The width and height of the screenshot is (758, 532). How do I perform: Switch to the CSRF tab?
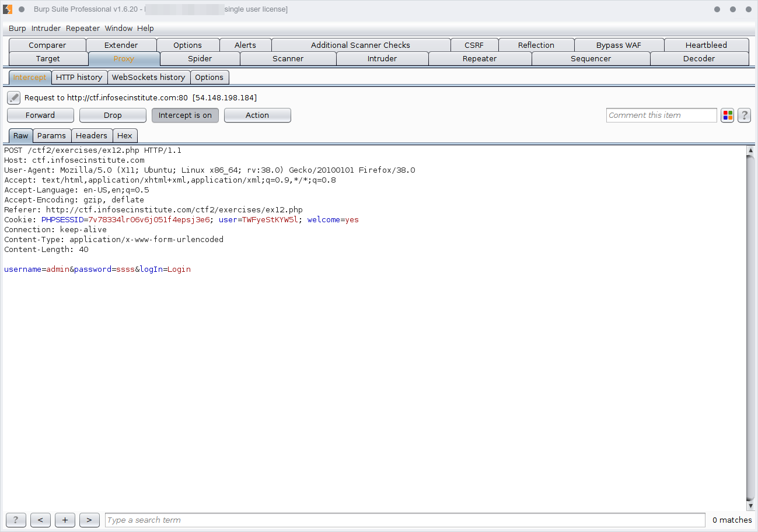tap(474, 45)
